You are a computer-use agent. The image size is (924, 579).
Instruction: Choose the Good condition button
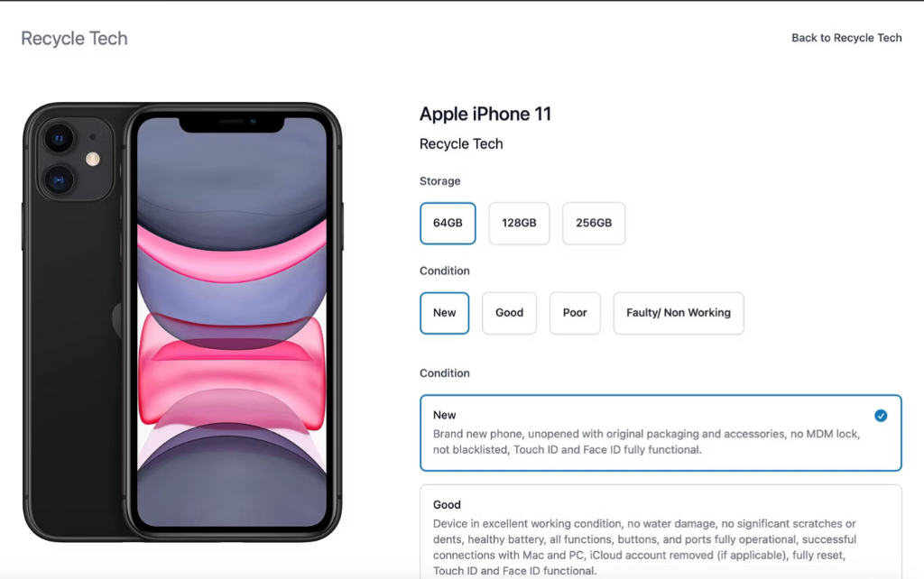tap(509, 313)
